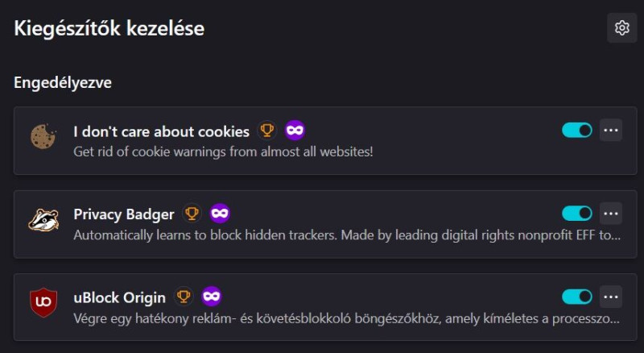Open the uBlock Origin extension name
The height and width of the screenshot is (353, 644).
click(x=120, y=297)
